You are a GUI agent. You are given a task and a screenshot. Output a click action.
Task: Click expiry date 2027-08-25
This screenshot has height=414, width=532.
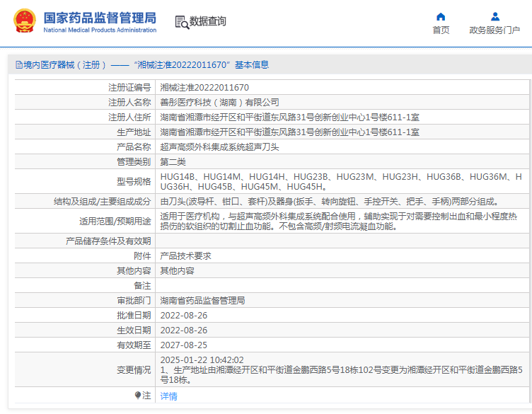[183, 345]
